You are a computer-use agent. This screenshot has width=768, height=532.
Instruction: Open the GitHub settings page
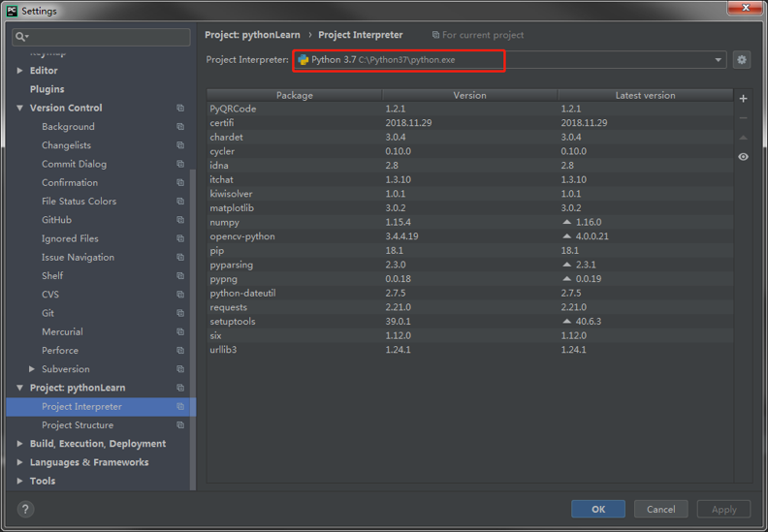[x=57, y=220]
